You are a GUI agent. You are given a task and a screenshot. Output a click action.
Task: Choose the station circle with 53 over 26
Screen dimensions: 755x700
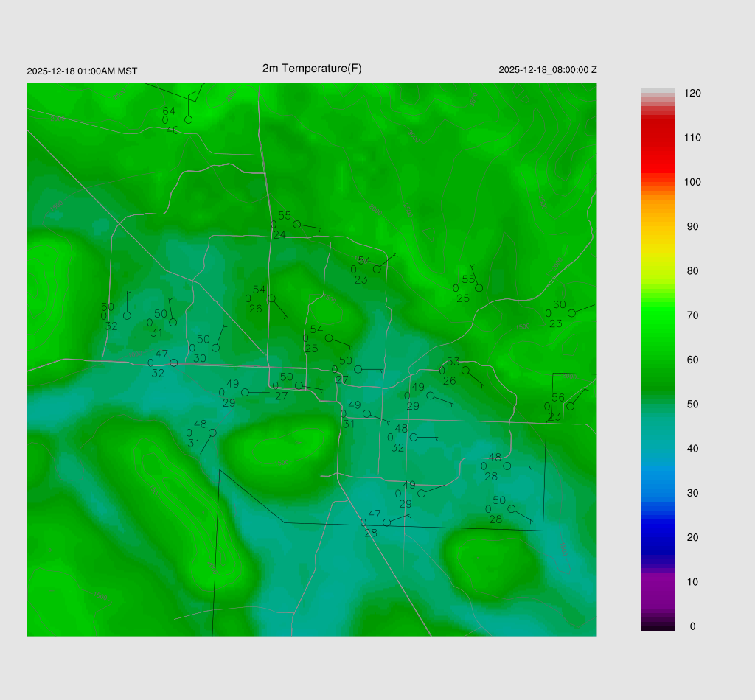click(x=465, y=371)
